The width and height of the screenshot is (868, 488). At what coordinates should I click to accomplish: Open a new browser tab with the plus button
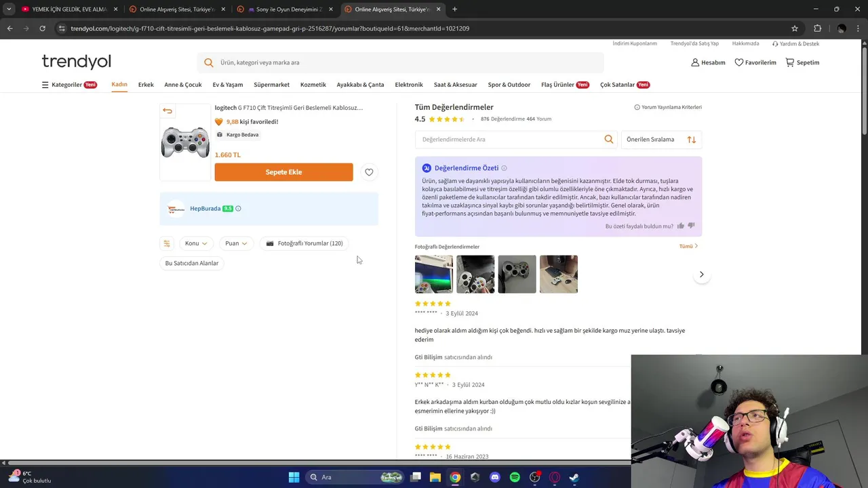click(x=454, y=9)
